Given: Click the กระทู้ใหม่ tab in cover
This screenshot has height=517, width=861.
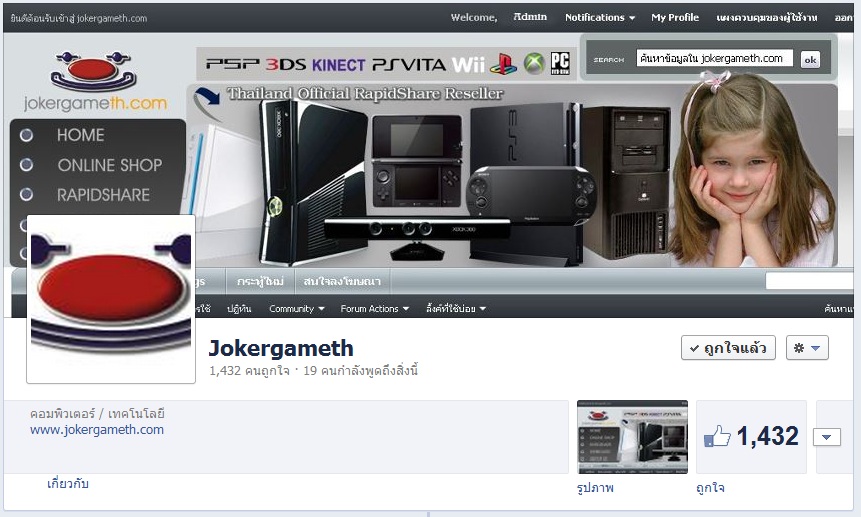Looking at the screenshot, I should tap(260, 282).
